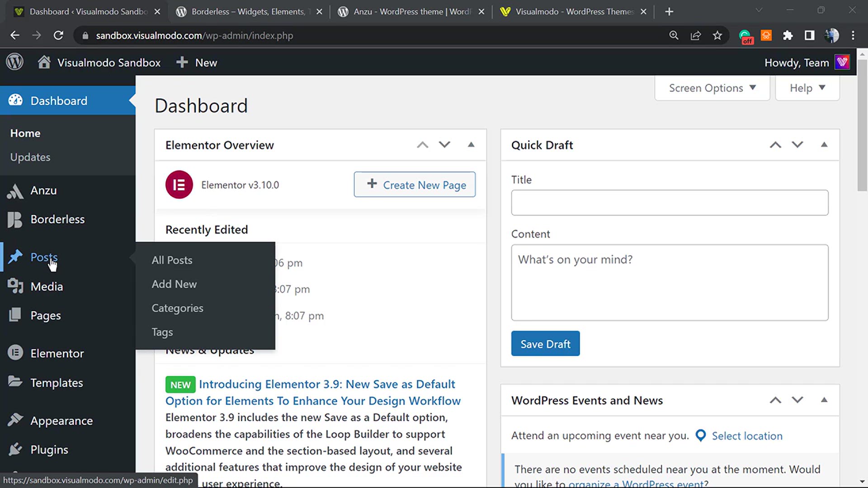
Task: Open the Introducing Elementor 3.9 article link
Action: pyautogui.click(x=313, y=392)
